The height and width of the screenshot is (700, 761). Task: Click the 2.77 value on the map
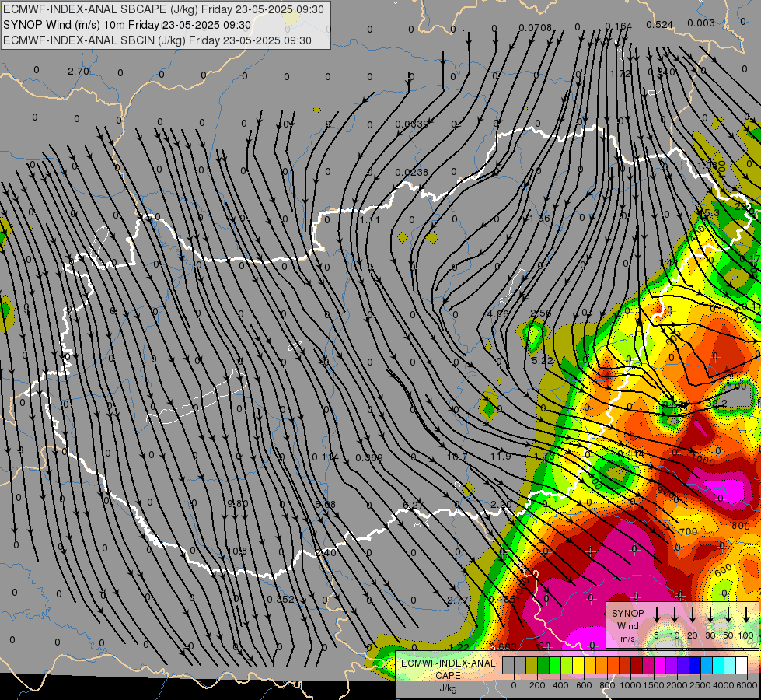point(458,600)
